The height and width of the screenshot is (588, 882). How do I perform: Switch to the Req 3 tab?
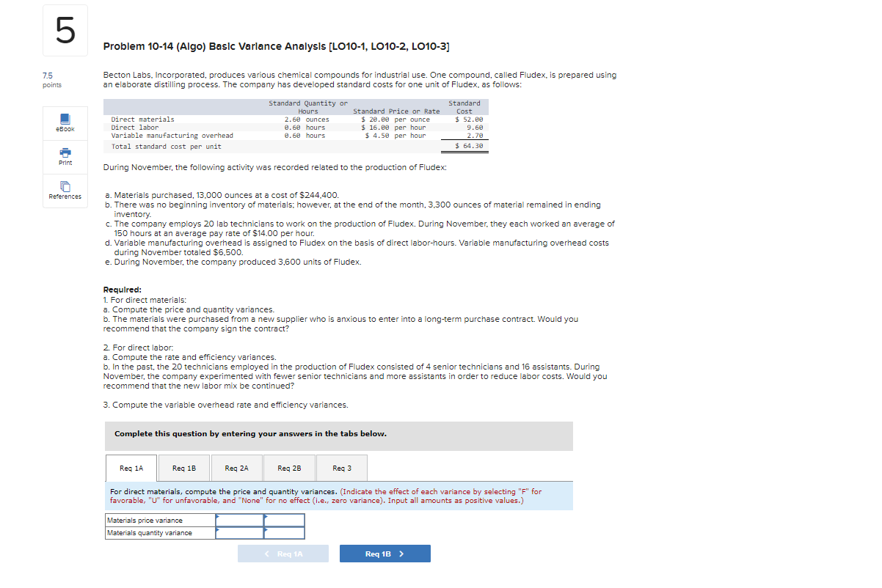pos(340,468)
